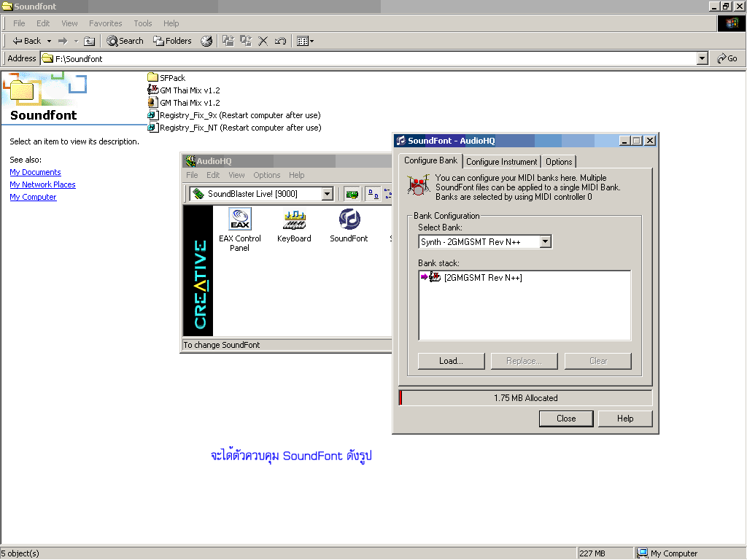Screen dimensions: 747x560
Task: Expand the SoundBlaster Live! device dropdown
Action: tap(328, 194)
